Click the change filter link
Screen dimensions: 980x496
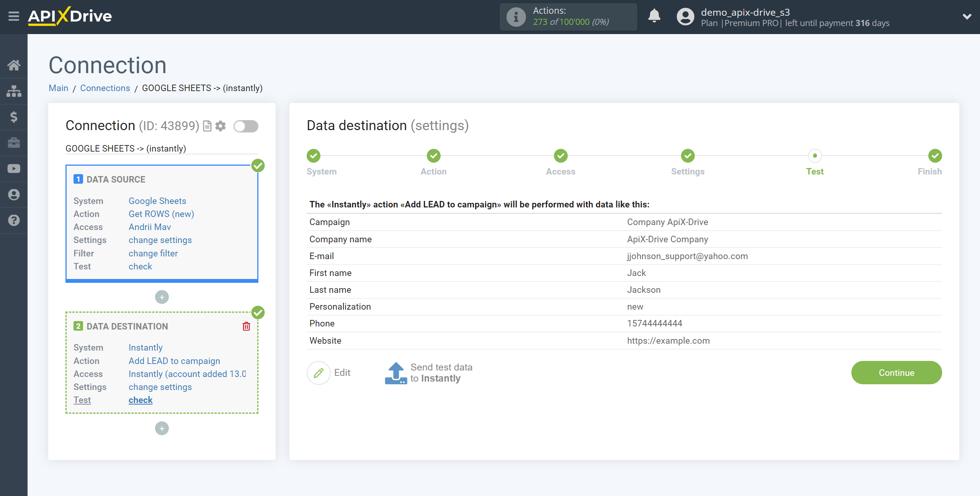click(x=153, y=253)
